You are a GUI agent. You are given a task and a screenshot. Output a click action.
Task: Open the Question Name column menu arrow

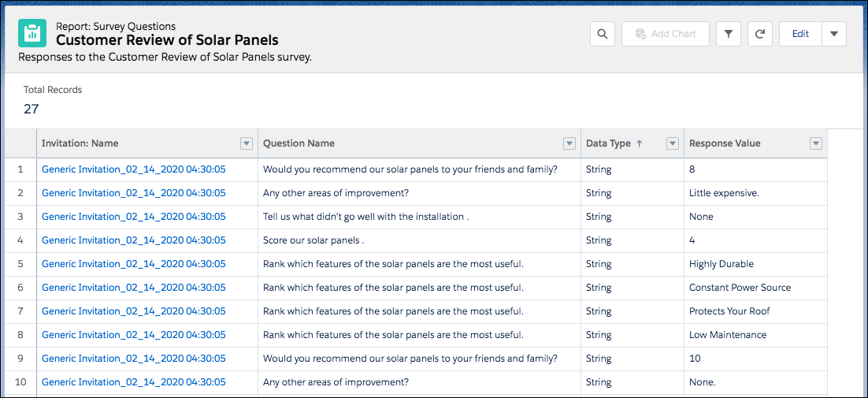[569, 143]
